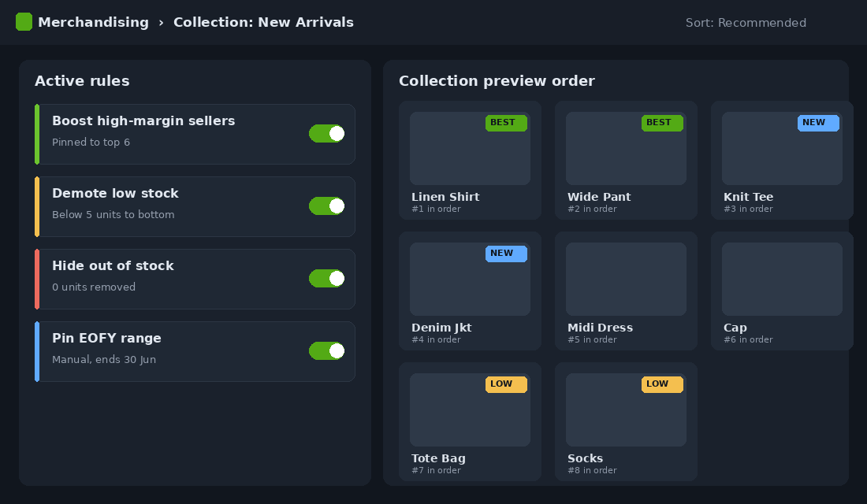Open the Sort: Recommended dropdown
This screenshot has width=867, height=504.
(x=746, y=23)
